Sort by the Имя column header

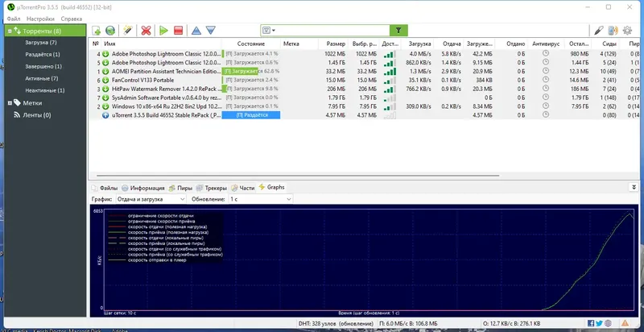[109, 44]
